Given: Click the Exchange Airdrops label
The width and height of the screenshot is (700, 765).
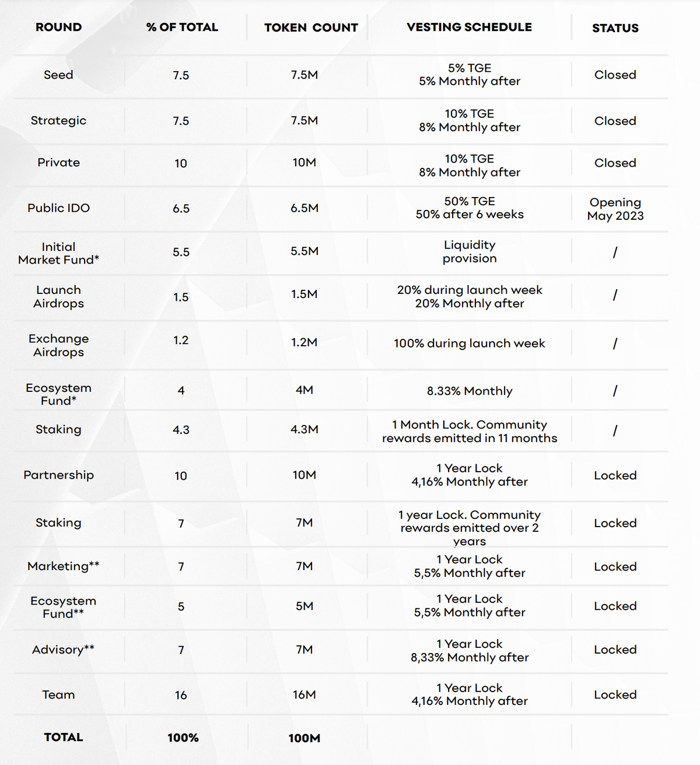Looking at the screenshot, I should (58, 345).
